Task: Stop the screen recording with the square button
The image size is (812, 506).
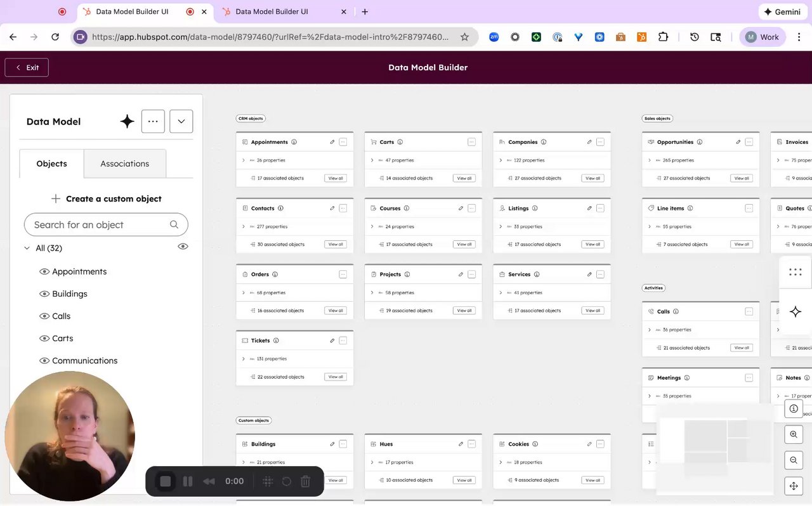Action: coord(166,481)
